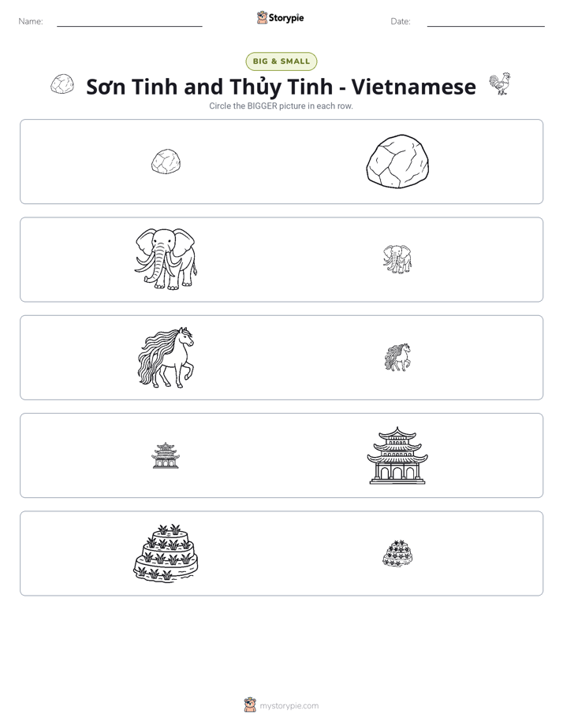
Task: Click the small rock icon beside the title
Action: click(x=62, y=84)
